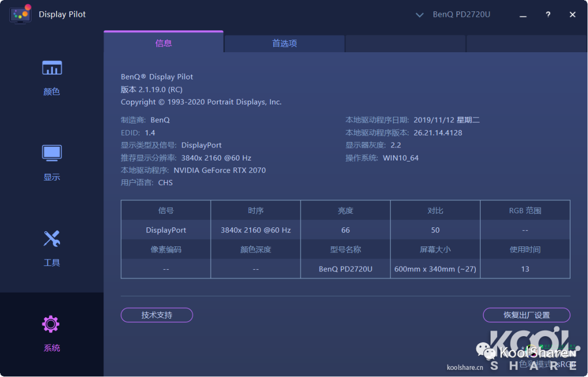Click the 技术支持 button
The image size is (588, 377).
157,315
